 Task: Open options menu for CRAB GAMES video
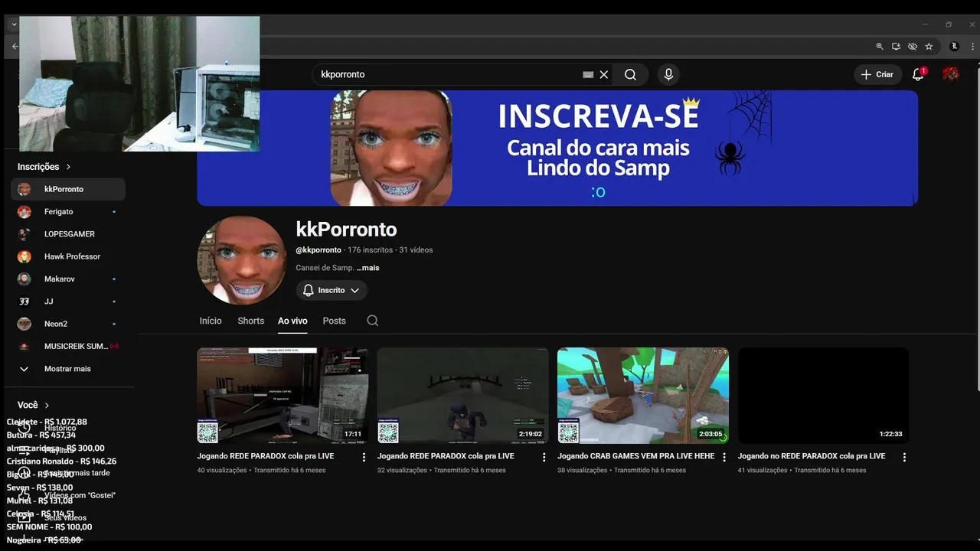(724, 457)
